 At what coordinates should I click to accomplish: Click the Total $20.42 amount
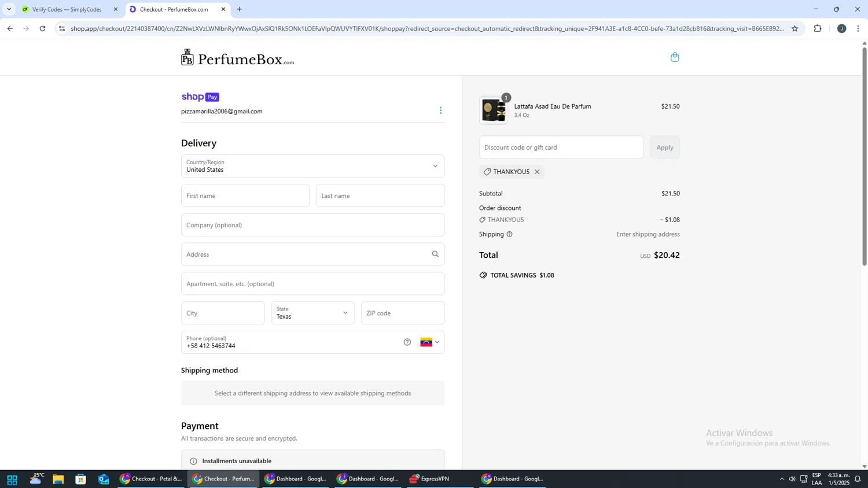point(667,255)
